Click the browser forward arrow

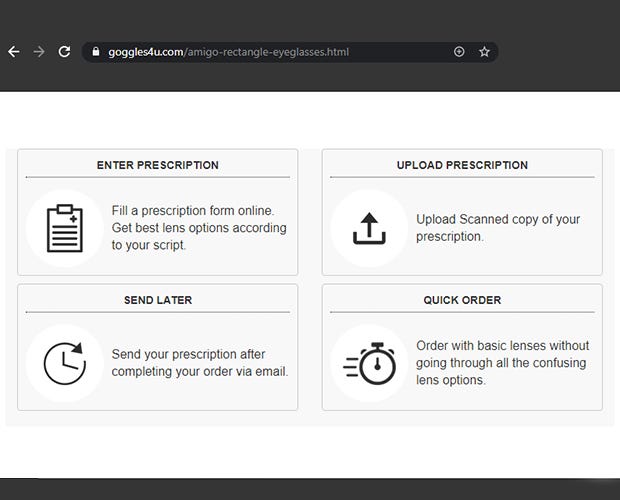tap(39, 52)
